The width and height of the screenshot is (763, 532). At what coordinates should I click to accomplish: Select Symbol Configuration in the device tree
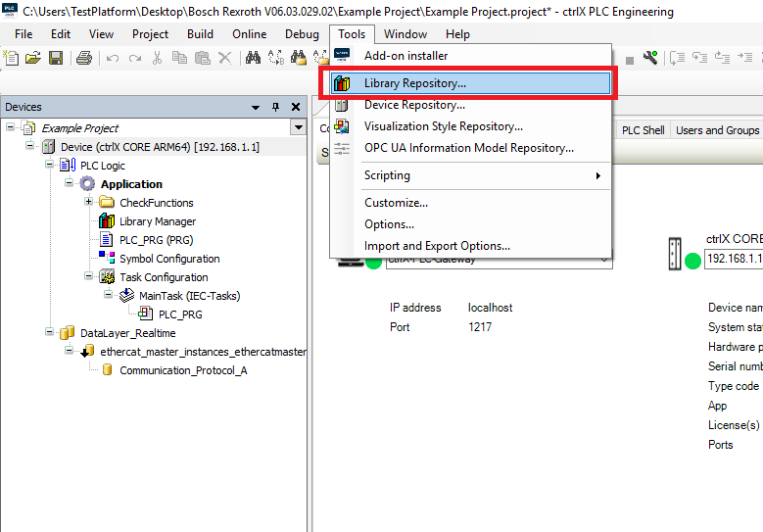pyautogui.click(x=168, y=259)
